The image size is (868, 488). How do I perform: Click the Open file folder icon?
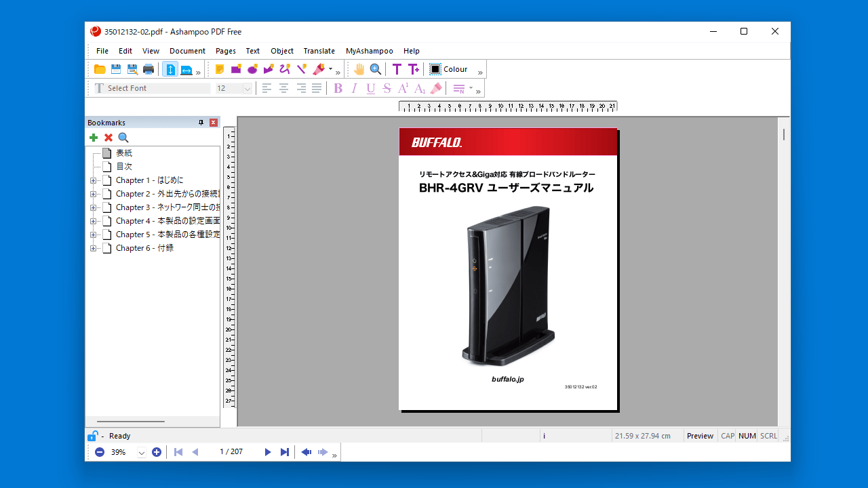pyautogui.click(x=100, y=69)
